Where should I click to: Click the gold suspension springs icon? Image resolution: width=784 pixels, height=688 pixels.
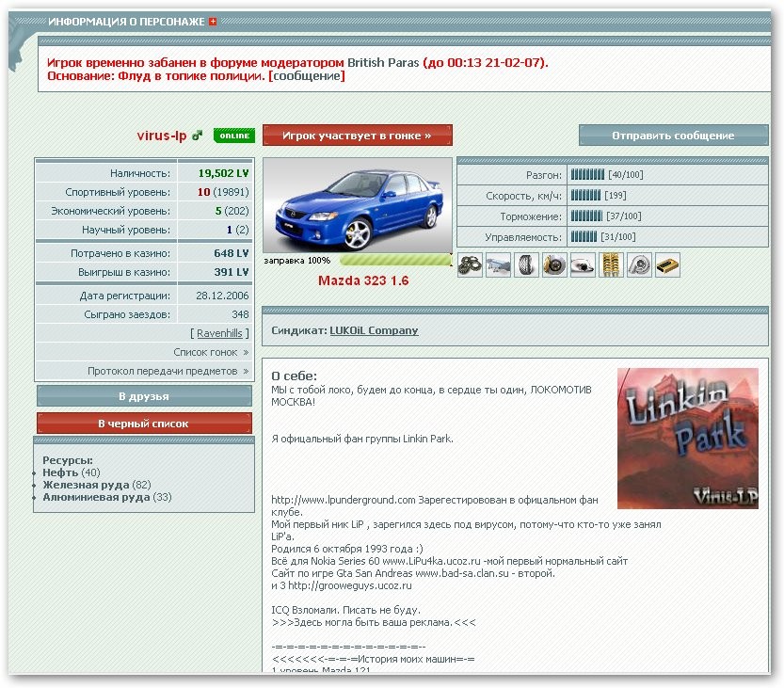[x=611, y=265]
